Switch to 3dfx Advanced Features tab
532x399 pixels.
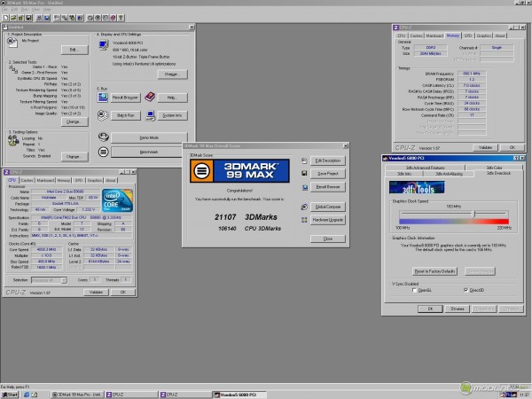425,168
